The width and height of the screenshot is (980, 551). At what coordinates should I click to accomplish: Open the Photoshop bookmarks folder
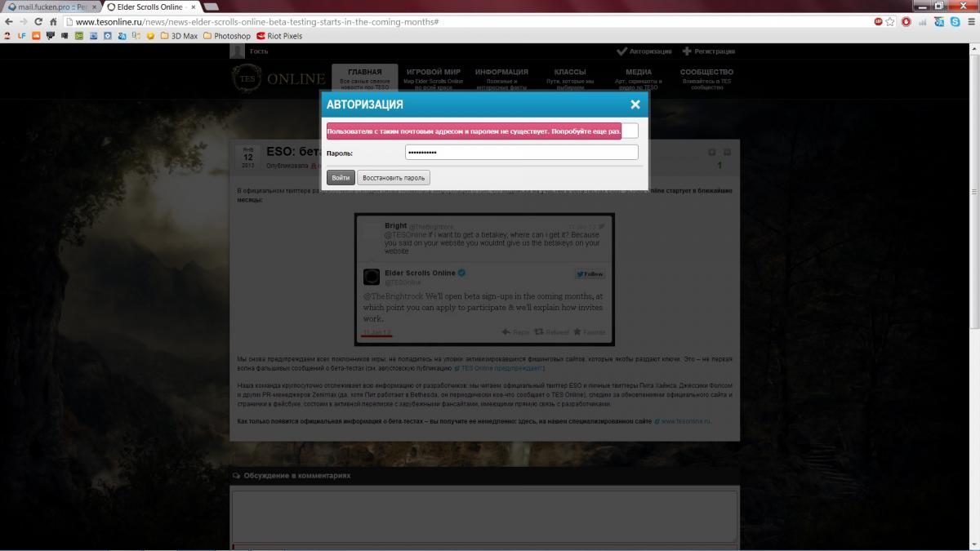[227, 36]
